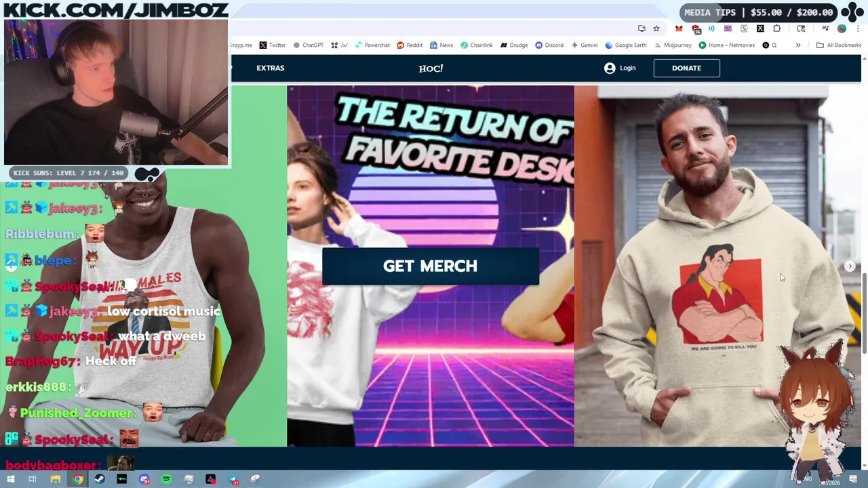Open Discord from the taskbar

click(144, 479)
